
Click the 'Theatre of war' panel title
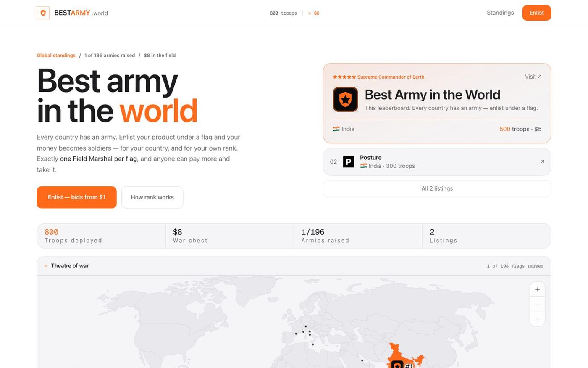pos(70,266)
